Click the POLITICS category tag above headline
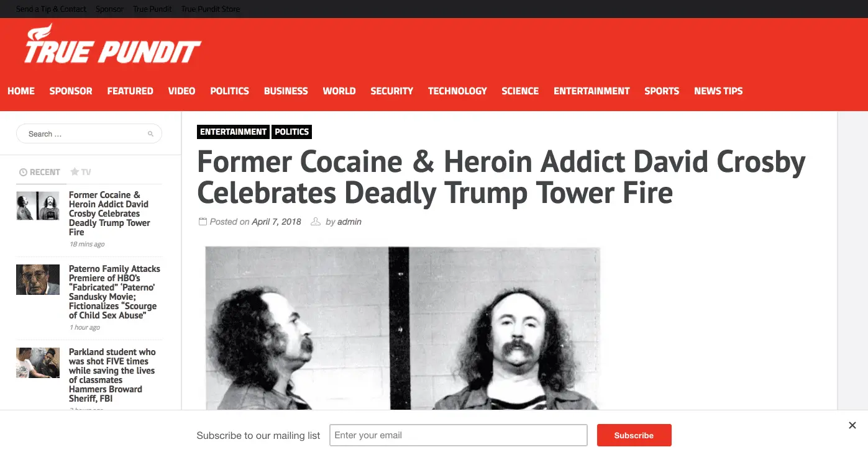This screenshot has width=868, height=460. click(x=291, y=132)
